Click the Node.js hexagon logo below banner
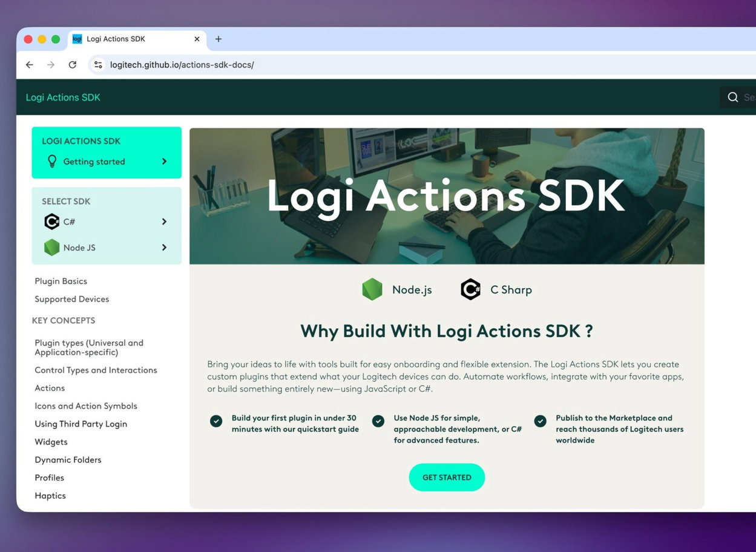756x552 pixels. click(x=372, y=289)
